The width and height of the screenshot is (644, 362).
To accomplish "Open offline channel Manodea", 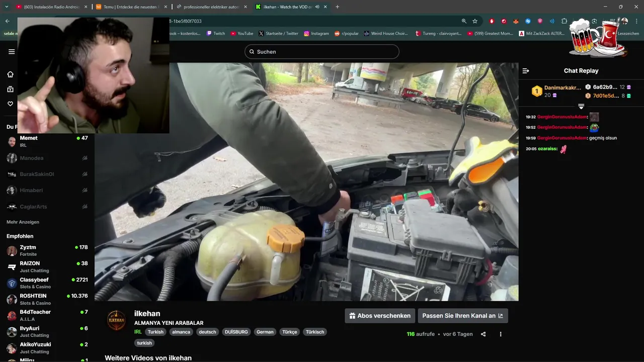I will click(x=47, y=158).
